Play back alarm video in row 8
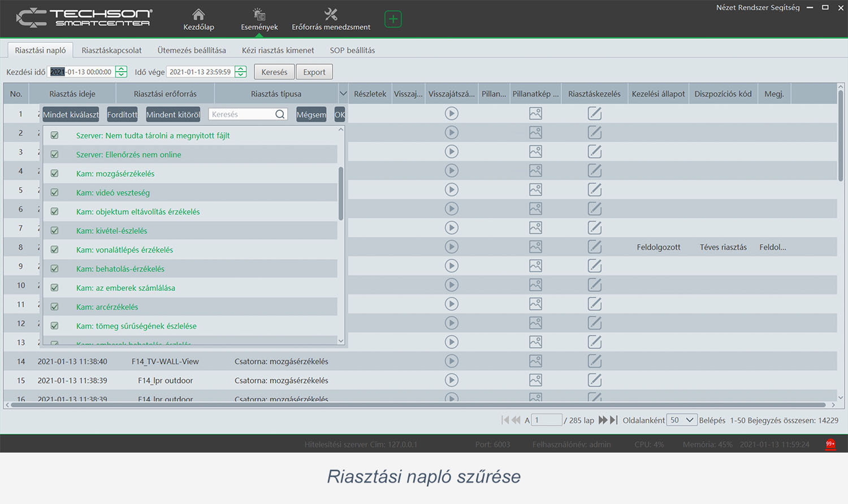 point(451,247)
